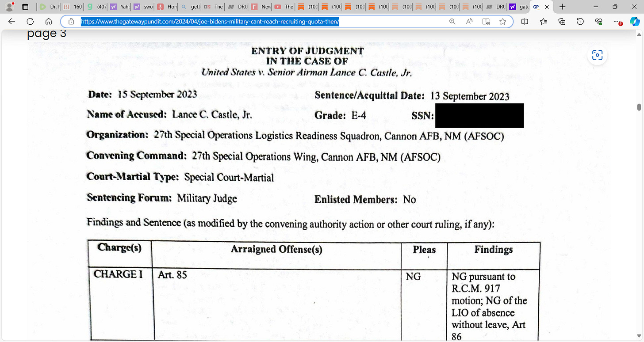Click 'Sentencing Forum: Military Judge'
Screen dimensions: 644x342
point(162,198)
